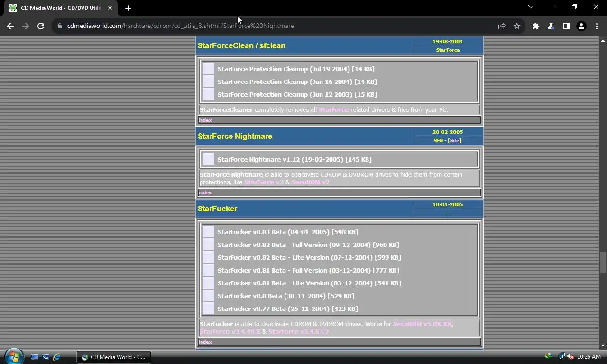Open the Extensions puzzle menu
Viewport: 607px width, 364px height.
536,26
